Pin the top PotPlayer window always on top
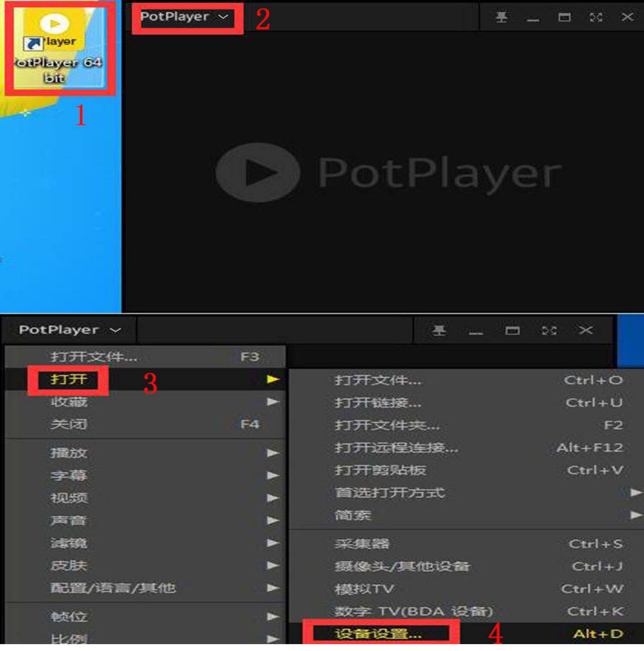The width and height of the screenshot is (644, 651). coord(501,17)
